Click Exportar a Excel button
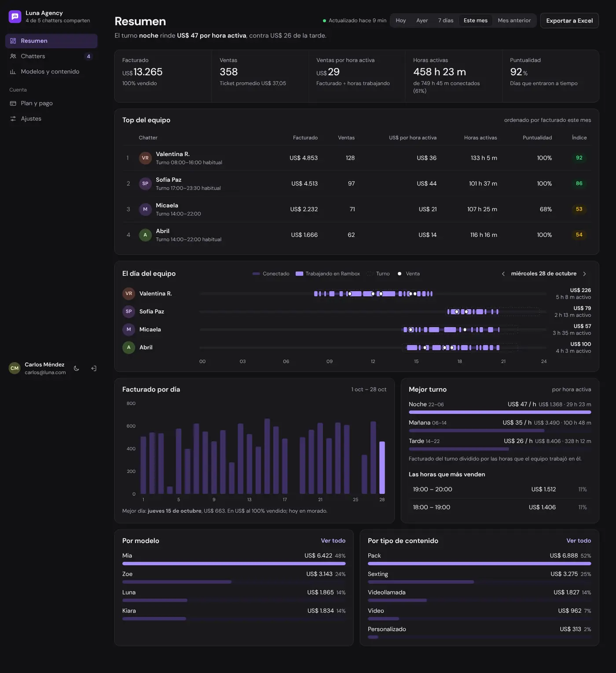 (569, 21)
